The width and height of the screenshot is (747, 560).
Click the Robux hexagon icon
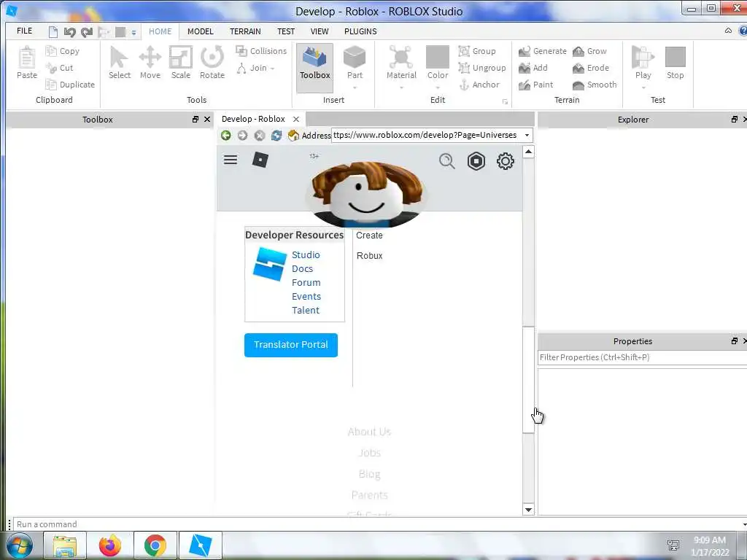(476, 161)
